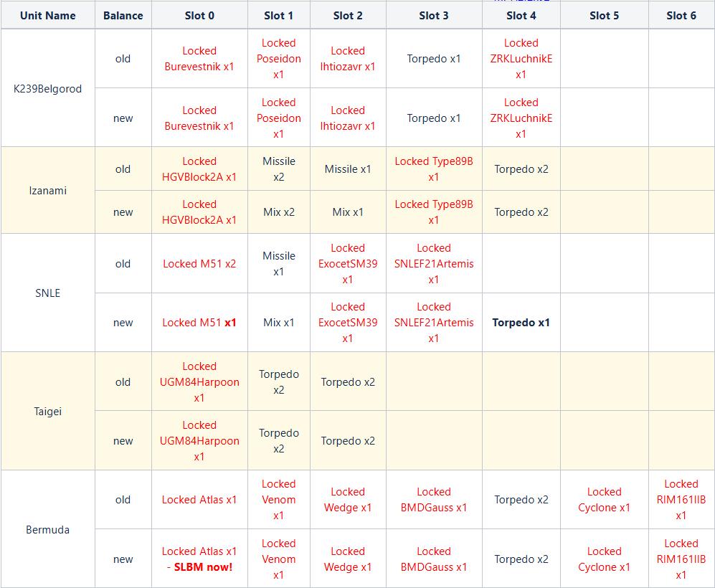Click the Slot 3 column header

[x=434, y=16]
